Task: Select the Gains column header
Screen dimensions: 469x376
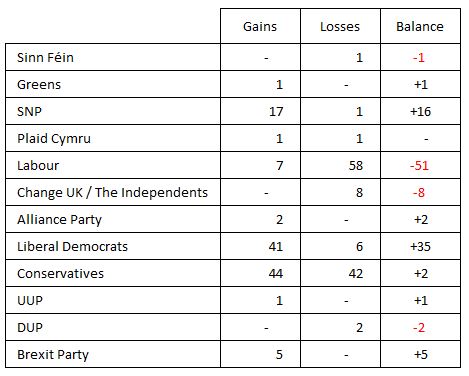Action: point(260,27)
